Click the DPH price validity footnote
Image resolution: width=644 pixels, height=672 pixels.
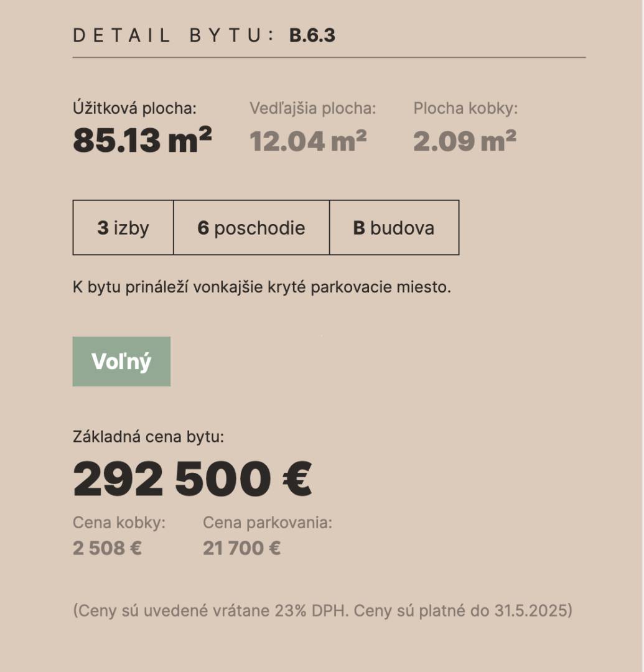coord(323,610)
